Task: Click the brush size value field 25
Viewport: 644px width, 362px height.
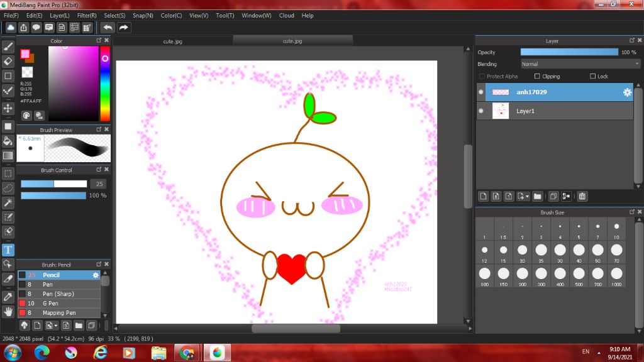Action: click(x=99, y=184)
